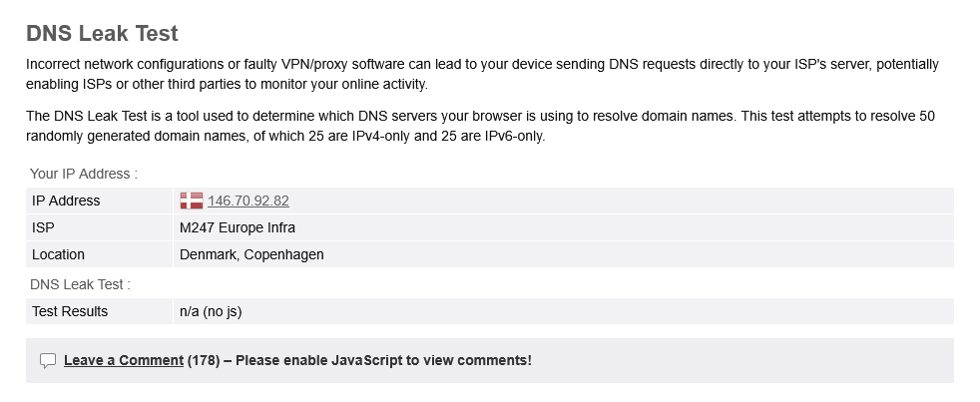Open the Leave a Comment link
The height and width of the screenshot is (402, 980).
pos(124,361)
